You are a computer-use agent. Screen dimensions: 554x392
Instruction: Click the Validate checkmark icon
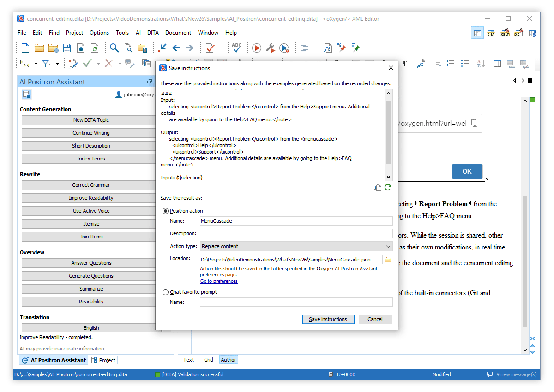[210, 48]
